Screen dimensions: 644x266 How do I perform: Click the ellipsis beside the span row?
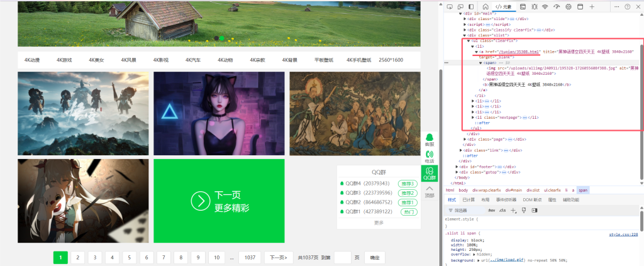(x=447, y=63)
